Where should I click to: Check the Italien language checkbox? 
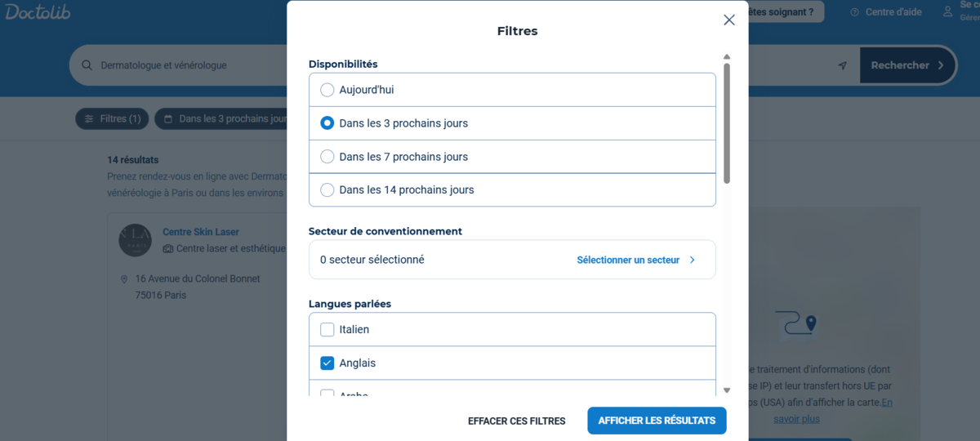point(327,330)
